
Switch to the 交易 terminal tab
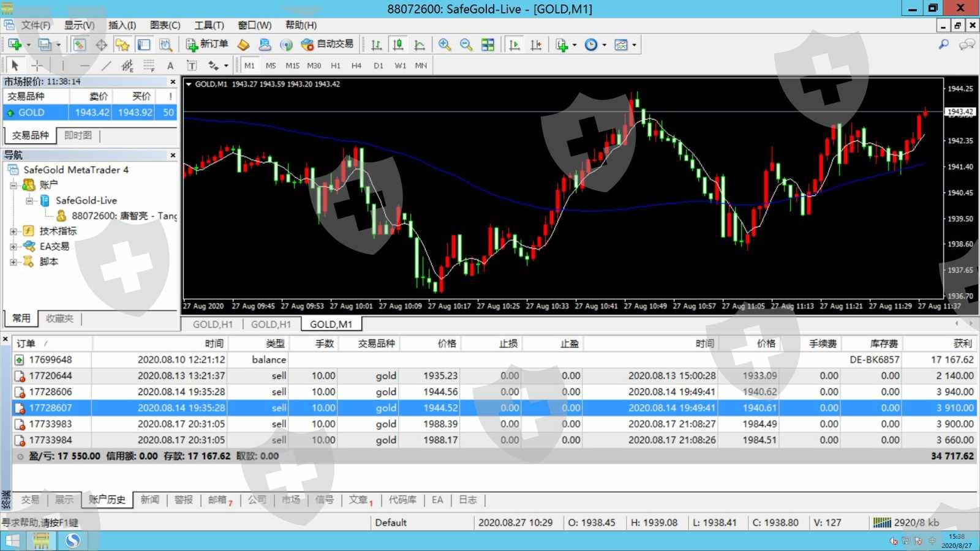30,500
